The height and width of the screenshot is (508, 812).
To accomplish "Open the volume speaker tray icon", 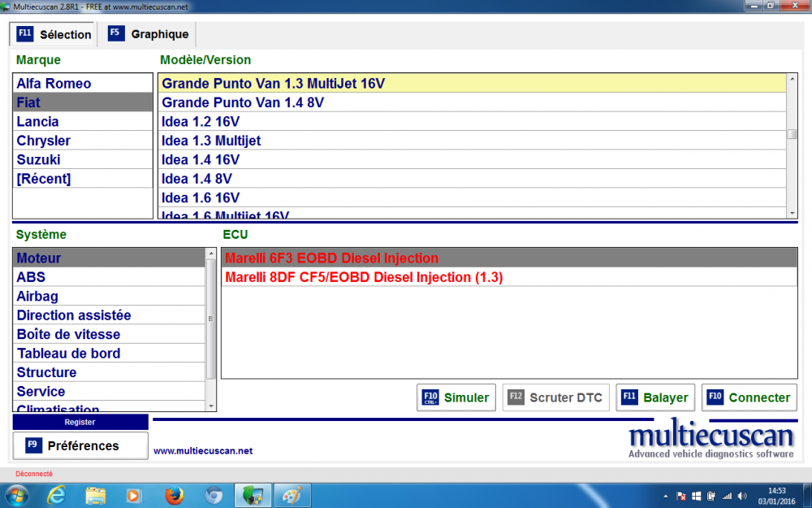I will 743,496.
